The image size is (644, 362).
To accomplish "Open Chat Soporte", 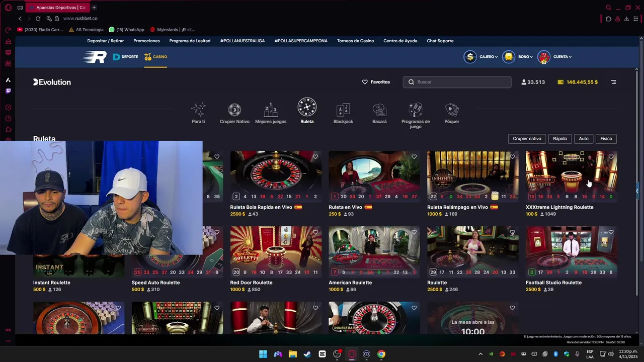I will 440,41.
